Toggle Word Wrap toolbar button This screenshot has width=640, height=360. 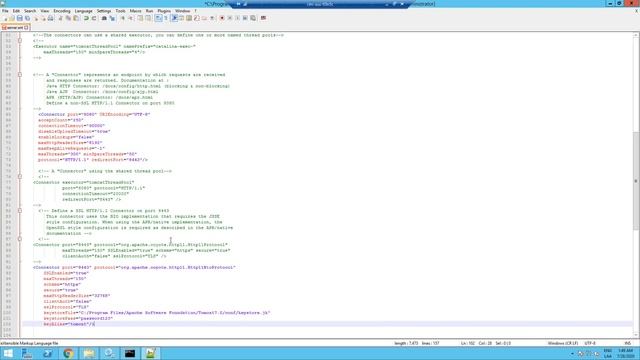pos(158,18)
